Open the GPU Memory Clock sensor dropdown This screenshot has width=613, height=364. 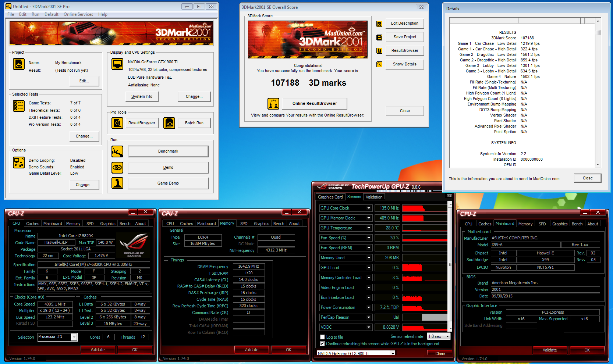(x=369, y=218)
